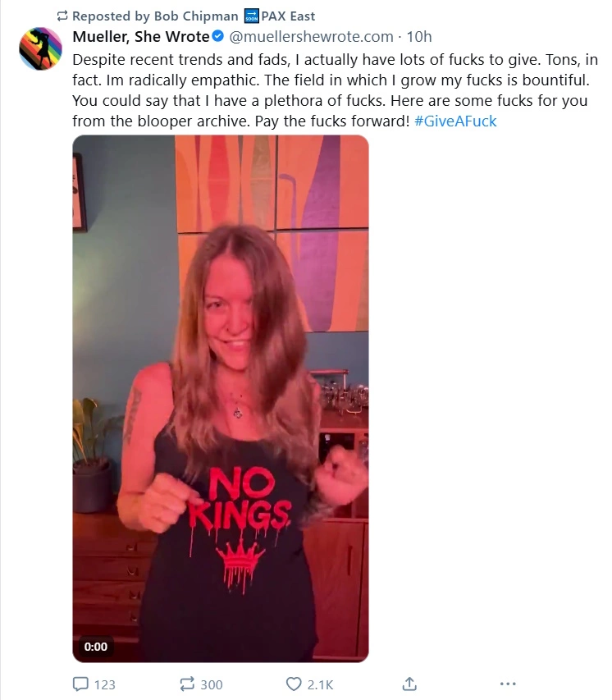Open the 'Reposted by Bob Chipman' link

tap(155, 16)
